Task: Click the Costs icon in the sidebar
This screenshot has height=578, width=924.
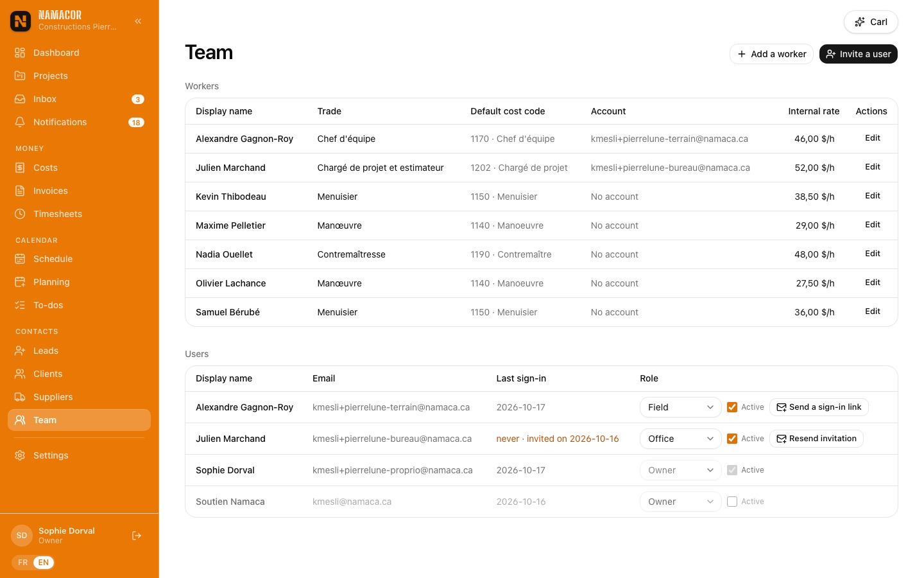Action: (20, 168)
